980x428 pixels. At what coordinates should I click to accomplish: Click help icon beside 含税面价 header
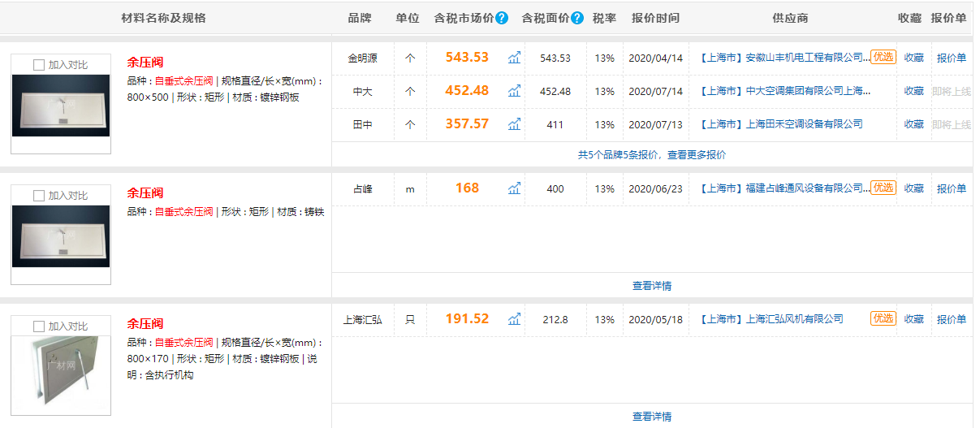point(577,18)
